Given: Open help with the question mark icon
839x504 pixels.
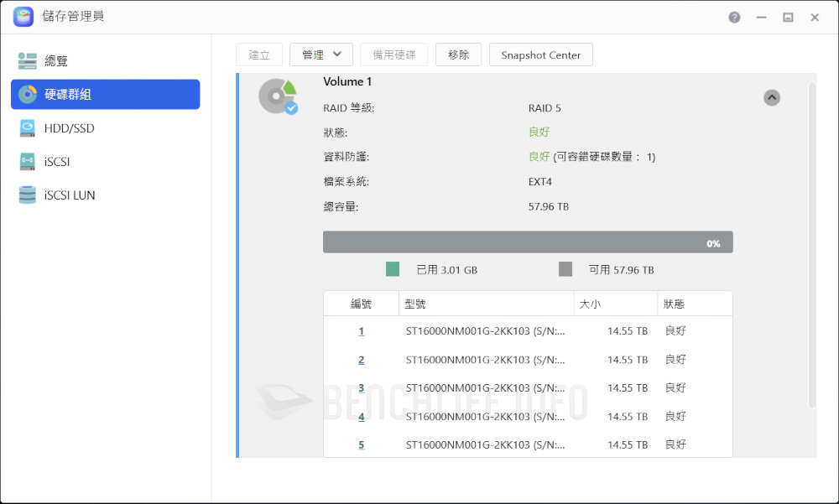Looking at the screenshot, I should (734, 17).
